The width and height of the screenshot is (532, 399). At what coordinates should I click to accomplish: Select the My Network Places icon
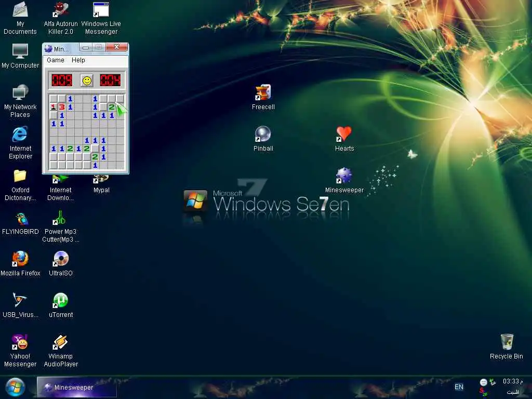pos(20,101)
